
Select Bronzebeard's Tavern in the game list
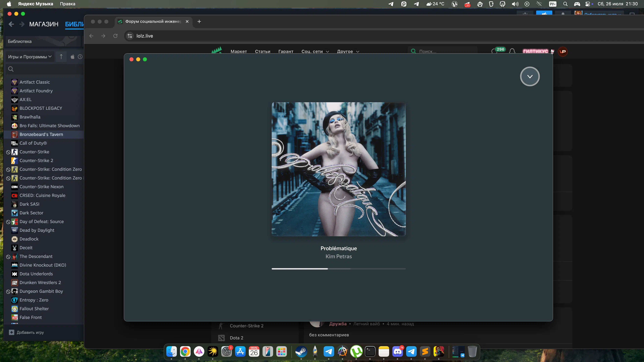(41, 134)
